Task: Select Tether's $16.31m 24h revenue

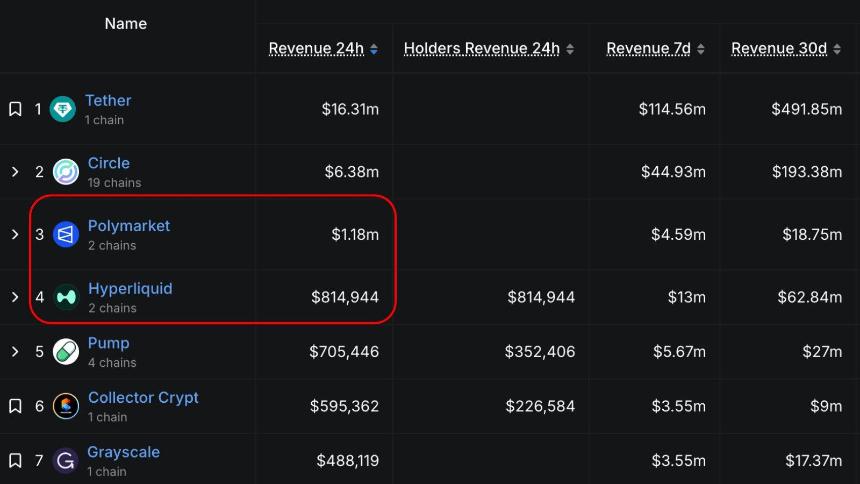Action: [x=350, y=109]
